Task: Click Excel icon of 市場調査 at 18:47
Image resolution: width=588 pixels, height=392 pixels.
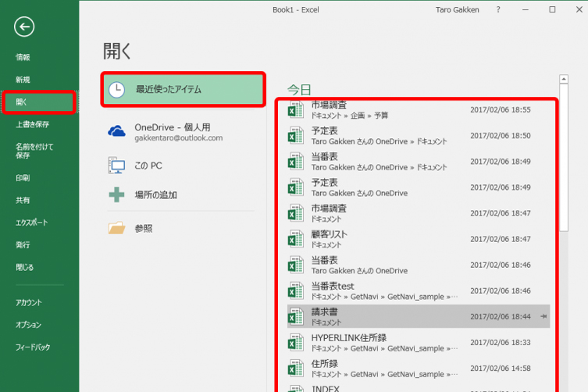Action: (x=296, y=213)
